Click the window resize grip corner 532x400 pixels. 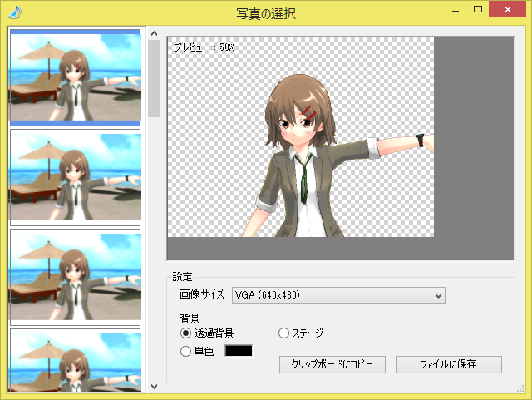click(521, 389)
